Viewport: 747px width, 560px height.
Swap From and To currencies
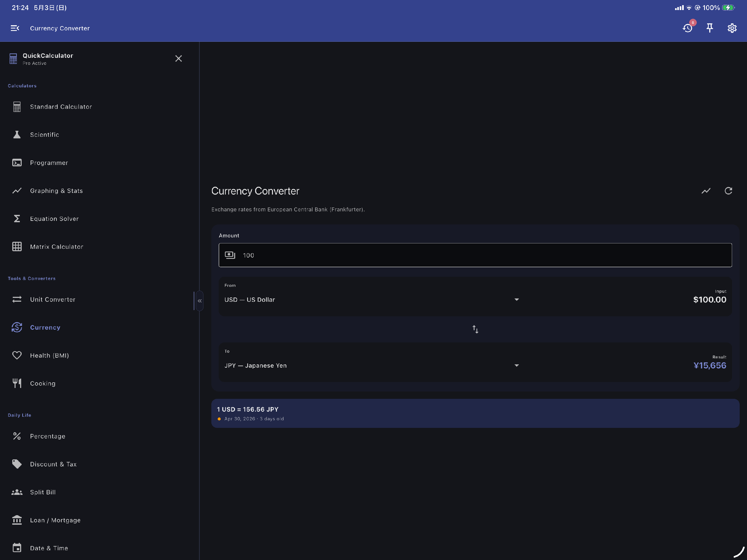click(x=476, y=329)
